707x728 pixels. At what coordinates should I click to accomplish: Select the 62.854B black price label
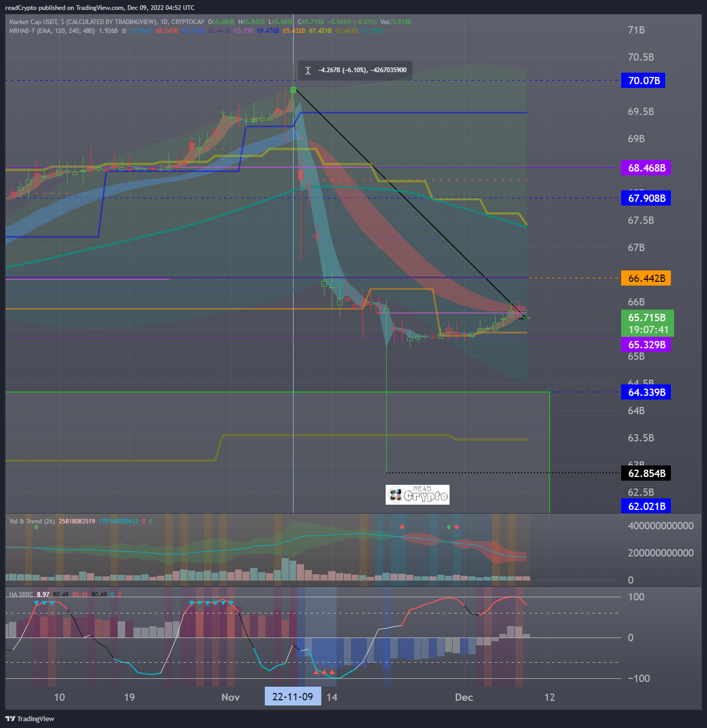(646, 473)
